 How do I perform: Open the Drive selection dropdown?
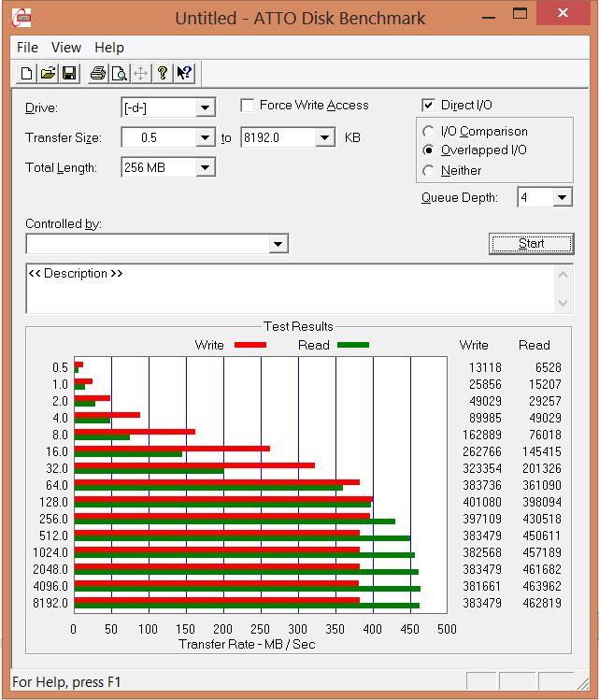click(206, 108)
